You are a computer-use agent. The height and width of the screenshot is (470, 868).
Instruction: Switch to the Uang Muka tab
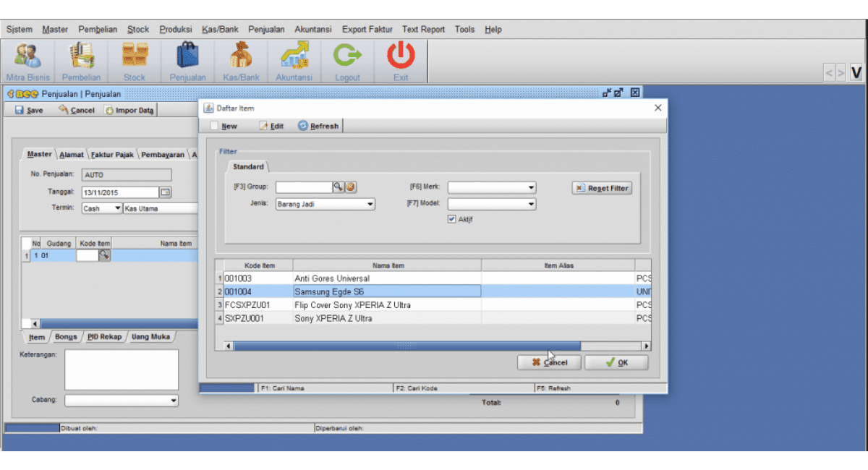tap(150, 337)
